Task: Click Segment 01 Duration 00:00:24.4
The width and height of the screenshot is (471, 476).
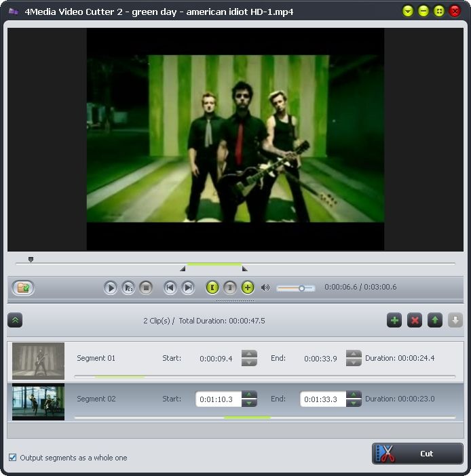Action: point(400,358)
